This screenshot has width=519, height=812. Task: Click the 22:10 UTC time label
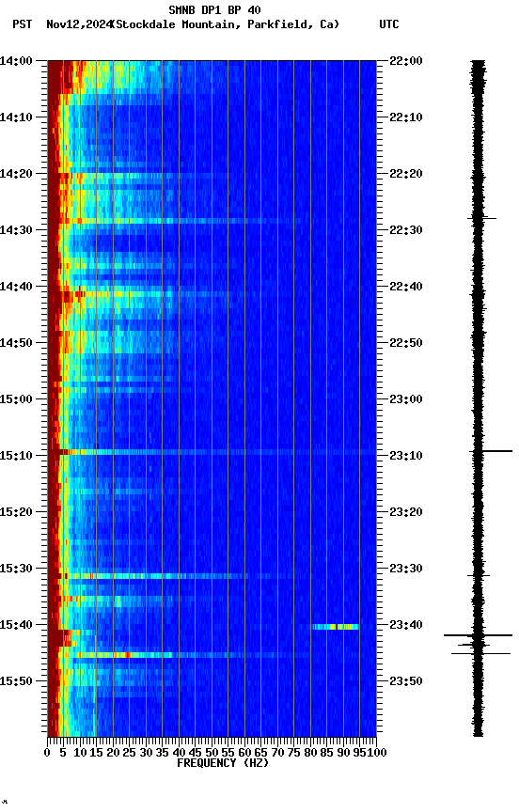(406, 117)
